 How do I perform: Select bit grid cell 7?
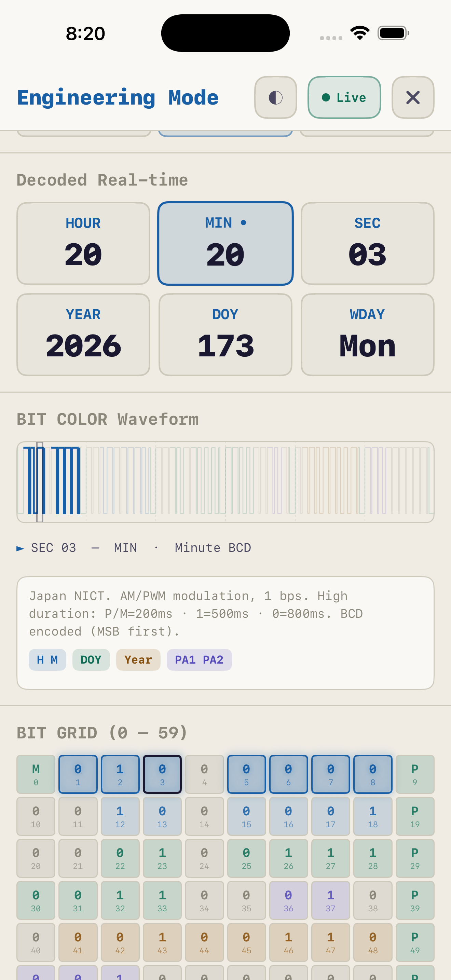330,774
